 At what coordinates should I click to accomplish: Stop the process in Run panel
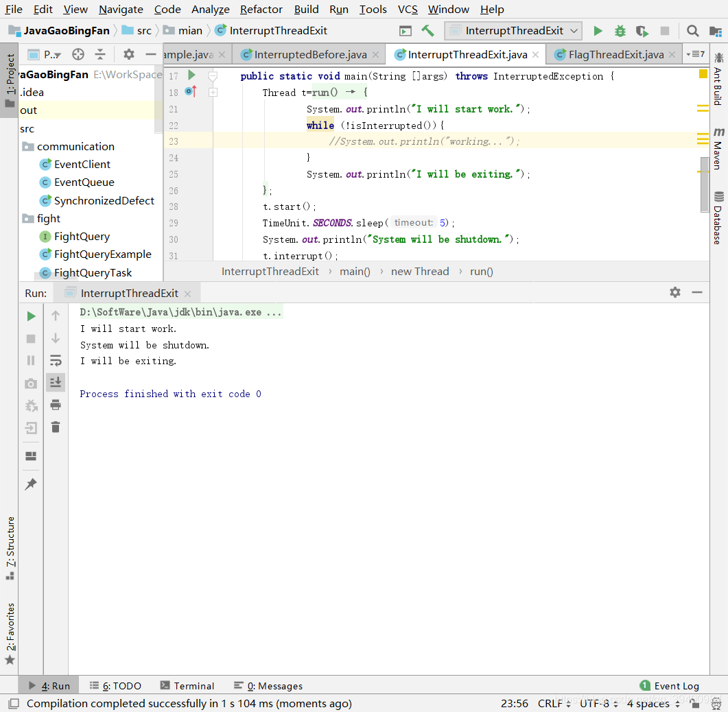(31, 339)
